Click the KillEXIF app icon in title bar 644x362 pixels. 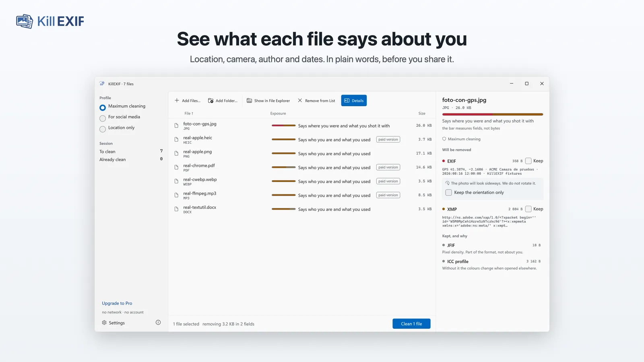[102, 84]
